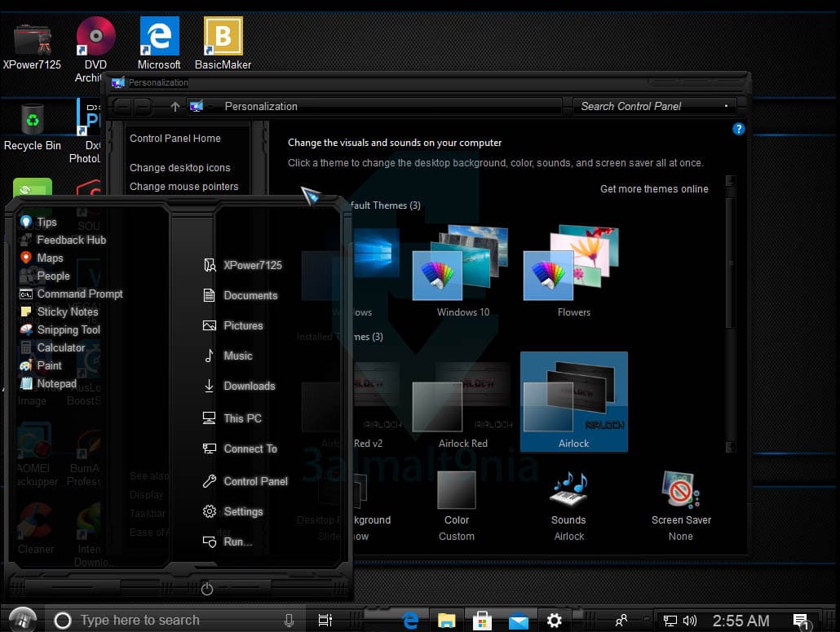The height and width of the screenshot is (632, 840).
Task: Open Microsoft Store on the taskbar
Action: (x=482, y=621)
